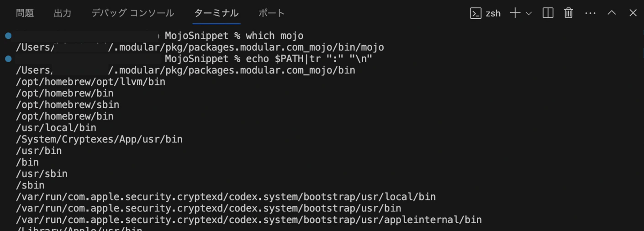This screenshot has height=231, width=644.
Task: Open the more actions ellipsis menu
Action: [590, 13]
